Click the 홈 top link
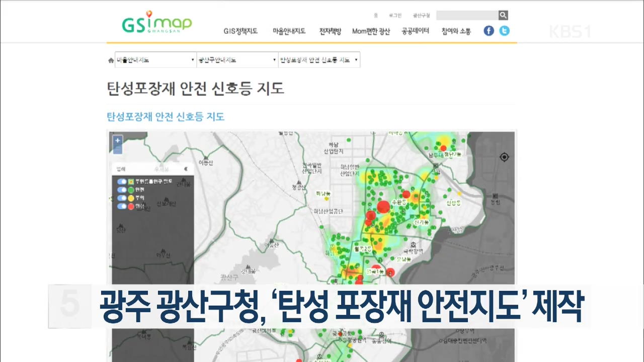The width and height of the screenshot is (644, 362). tap(376, 16)
